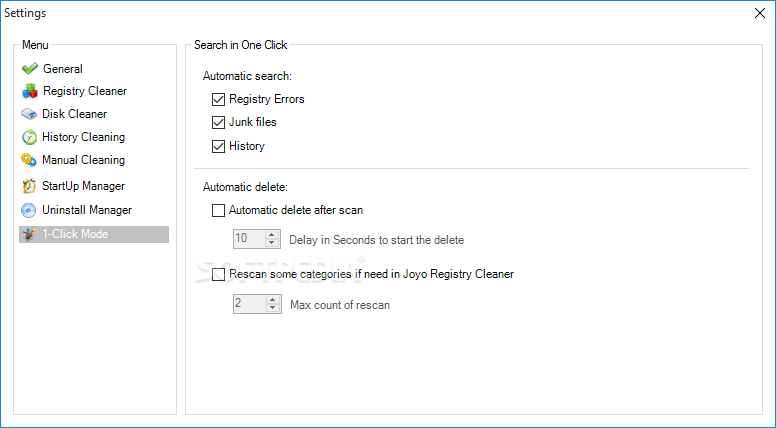Click the 1-Click Mode wand icon
This screenshot has height=428, width=776.
coord(29,234)
